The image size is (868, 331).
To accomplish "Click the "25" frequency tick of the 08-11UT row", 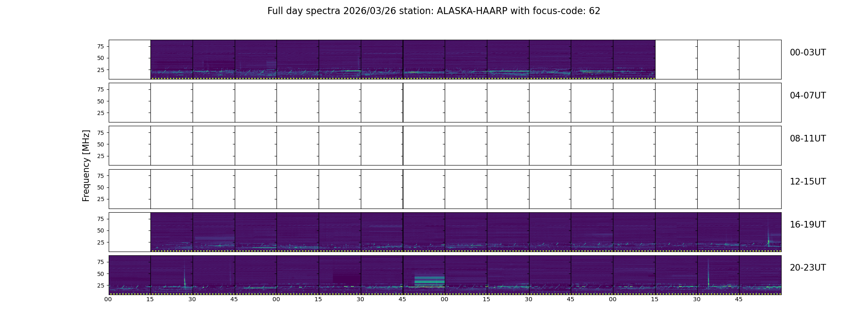I will [x=100, y=156].
